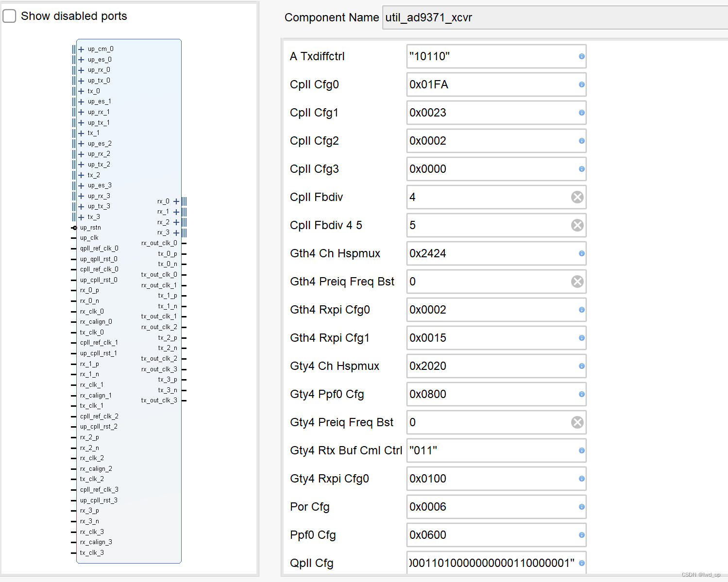Expand the rx_1 output interface port
728x582 pixels.
(x=176, y=212)
